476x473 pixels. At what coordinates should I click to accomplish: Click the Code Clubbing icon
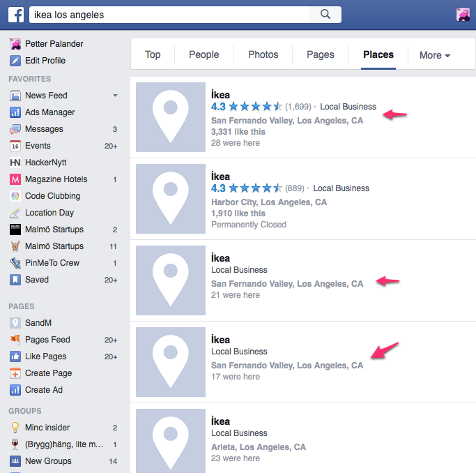coord(15,196)
